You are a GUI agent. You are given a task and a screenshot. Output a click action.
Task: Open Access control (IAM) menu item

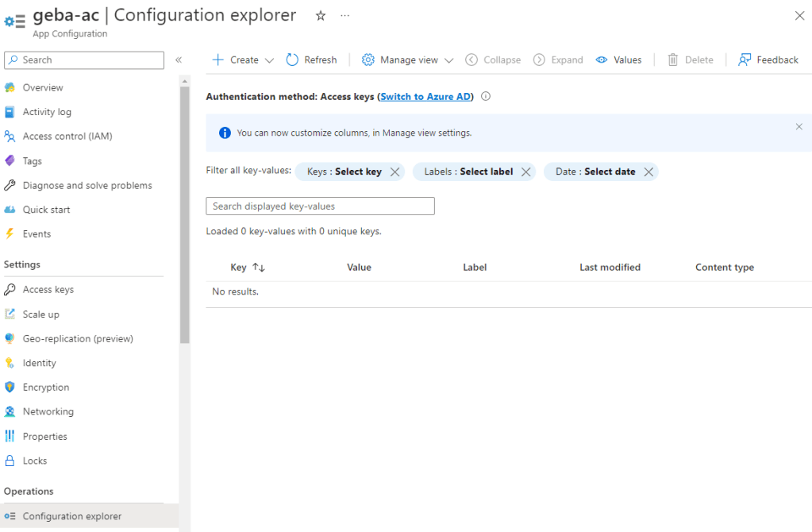pos(67,137)
